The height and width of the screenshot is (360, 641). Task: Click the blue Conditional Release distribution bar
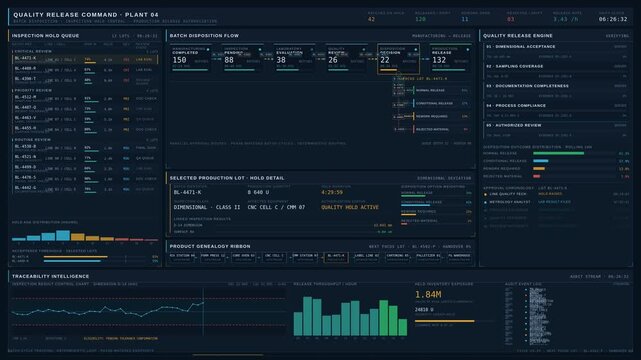click(540, 161)
